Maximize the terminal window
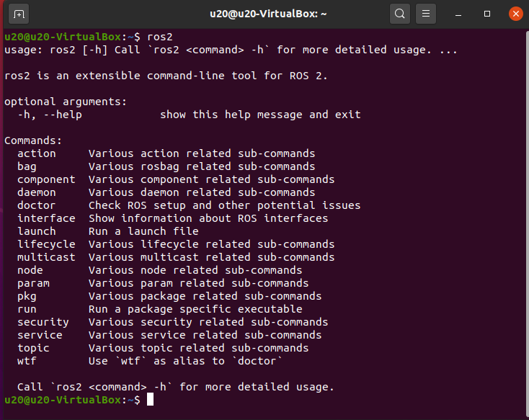529x420 pixels. click(x=488, y=14)
